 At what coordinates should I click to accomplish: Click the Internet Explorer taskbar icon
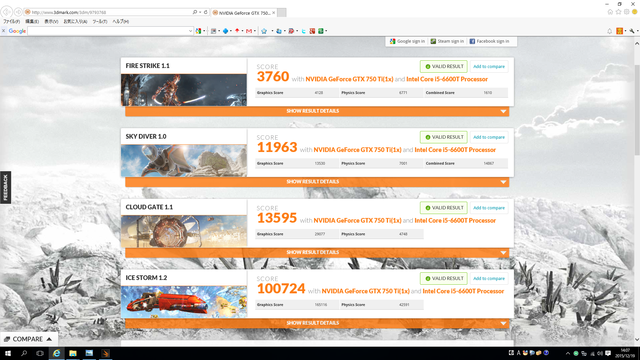56,353
